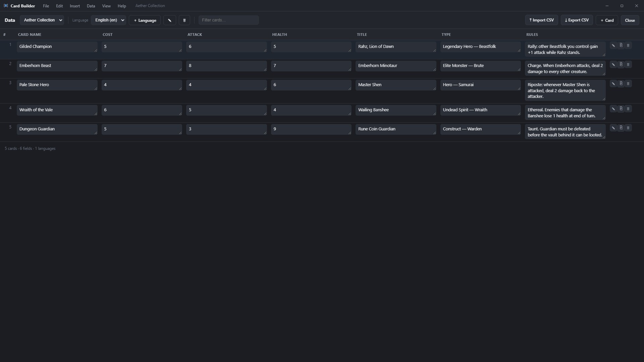Delete the Emberhorn Beast card row
The width and height of the screenshot is (644, 362).
628,64
